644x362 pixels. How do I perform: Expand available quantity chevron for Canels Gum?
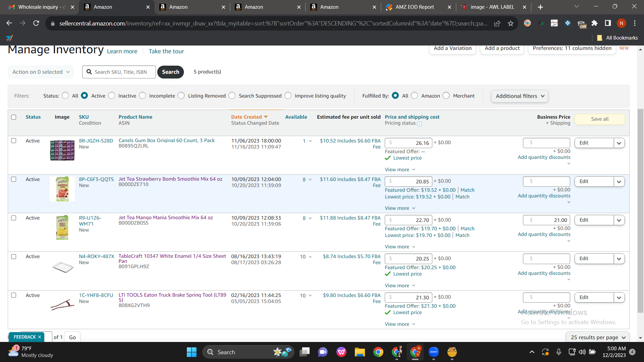[x=310, y=141]
